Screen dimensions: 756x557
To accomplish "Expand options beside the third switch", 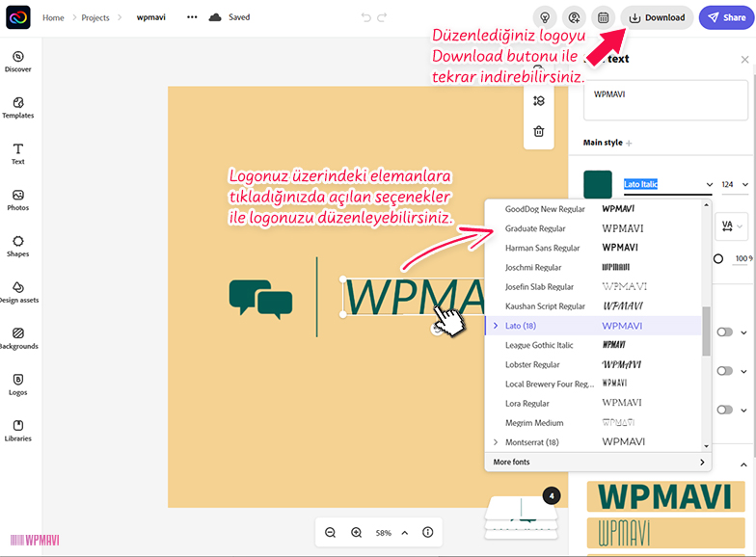I will point(744,411).
